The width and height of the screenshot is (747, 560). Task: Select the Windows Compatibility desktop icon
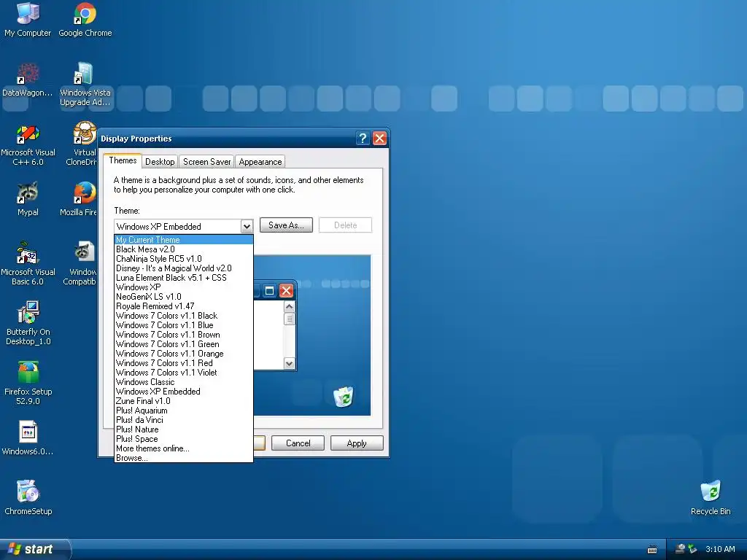80,264
